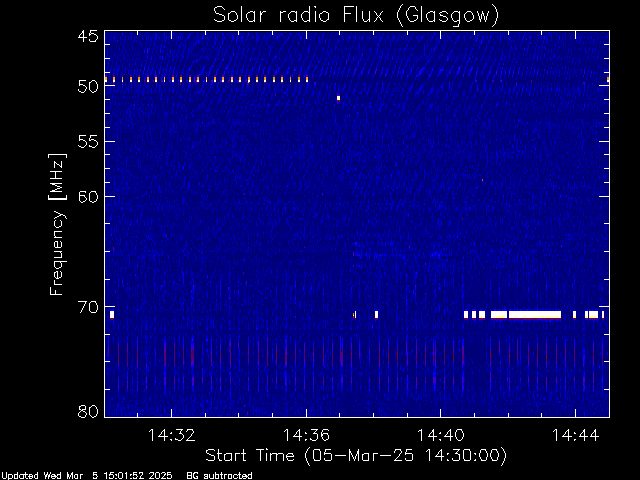Click the '14:44' time tick label
640x480 pixels.
(575, 435)
